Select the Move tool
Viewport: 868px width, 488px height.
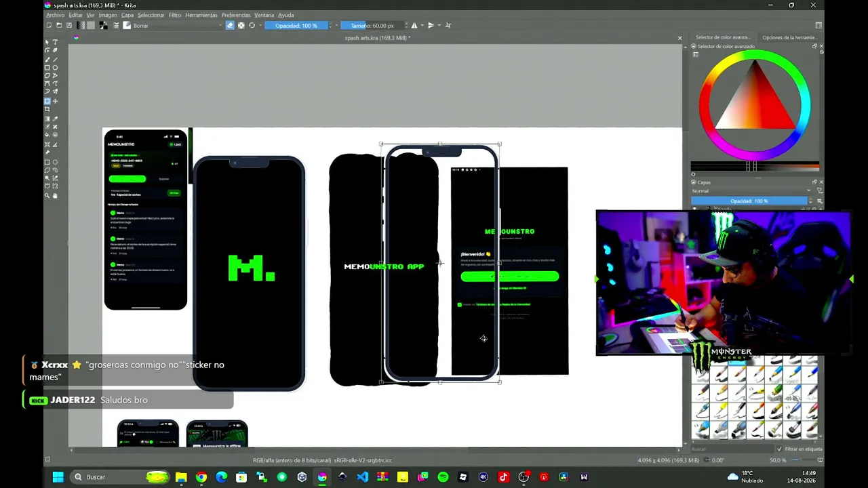pos(56,101)
